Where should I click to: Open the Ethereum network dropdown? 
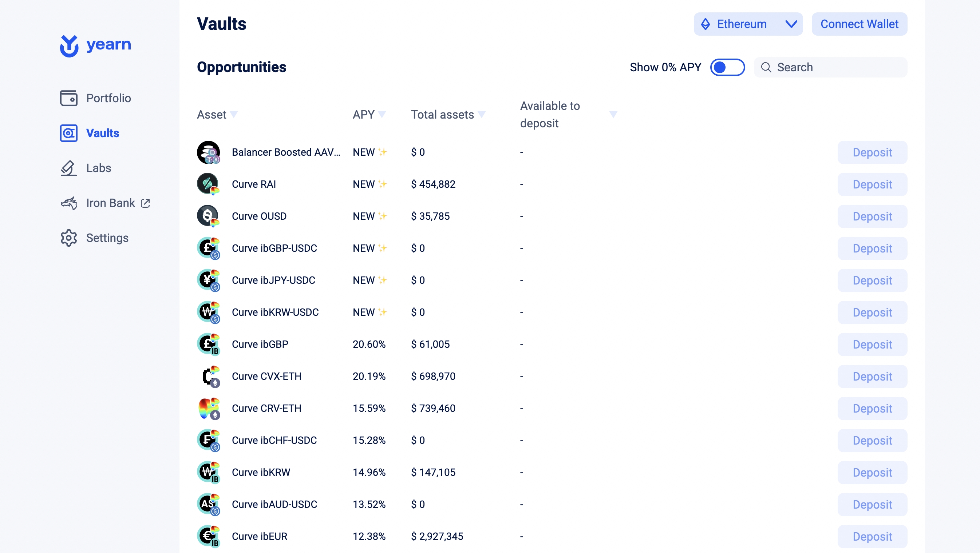tap(748, 24)
